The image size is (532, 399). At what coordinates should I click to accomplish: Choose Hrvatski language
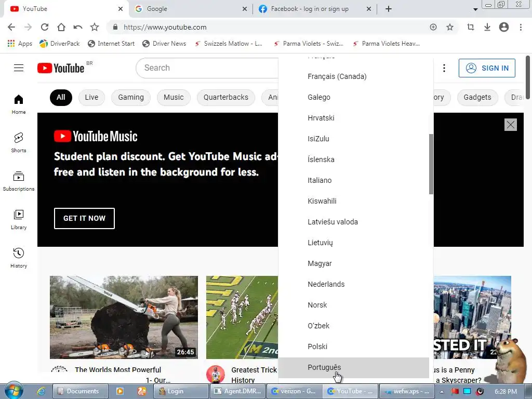coord(353,118)
